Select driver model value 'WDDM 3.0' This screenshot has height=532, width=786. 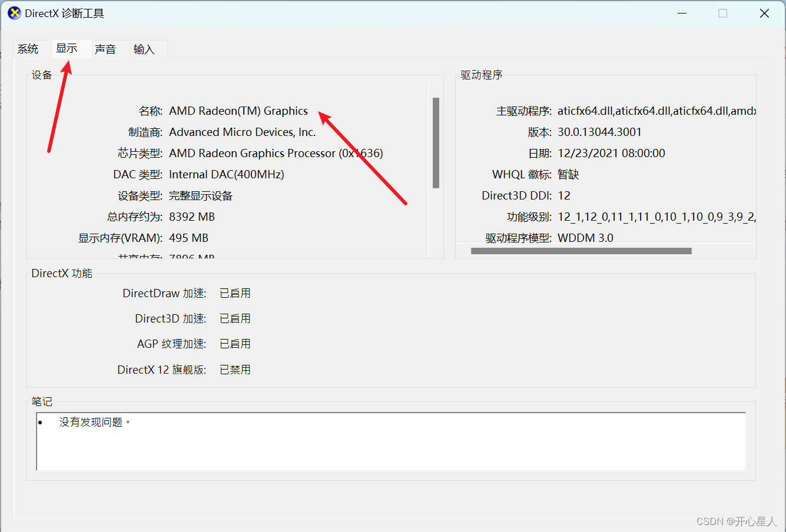tap(586, 238)
